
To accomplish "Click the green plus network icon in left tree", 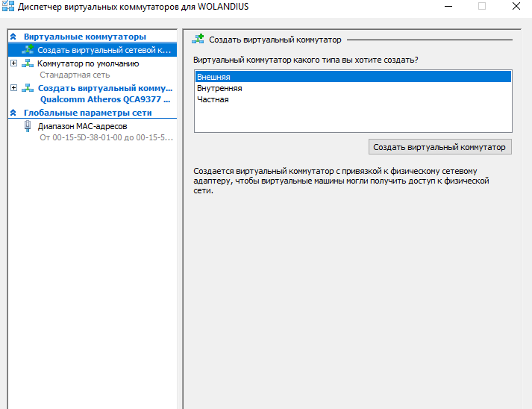I will click(28, 50).
